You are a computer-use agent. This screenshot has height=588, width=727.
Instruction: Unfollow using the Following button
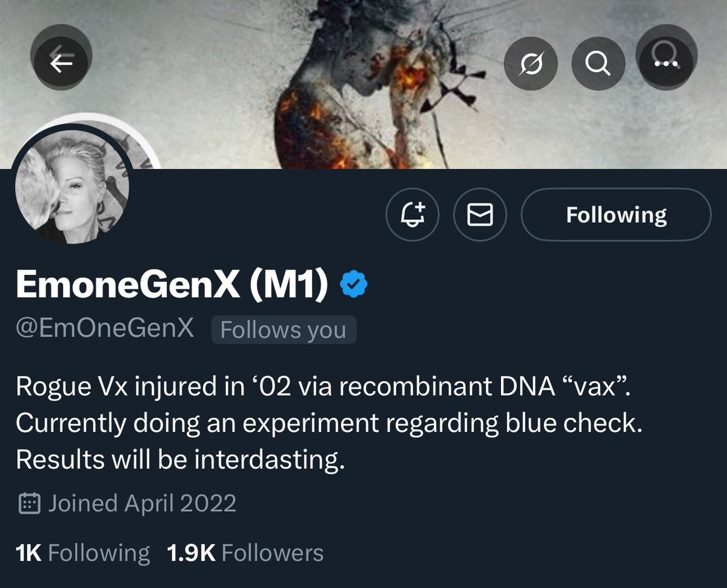tap(616, 214)
